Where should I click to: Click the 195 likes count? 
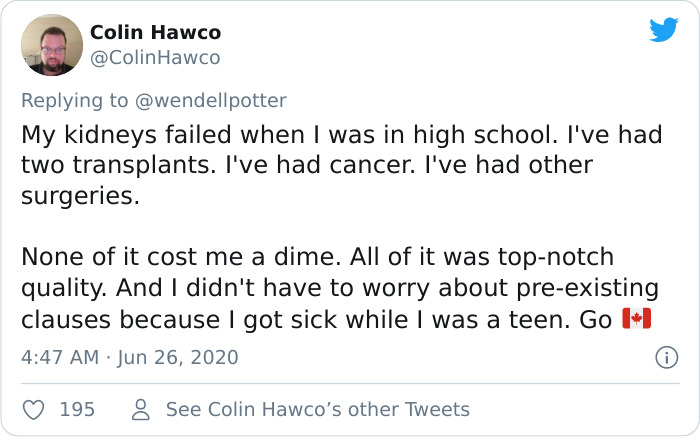(x=77, y=409)
